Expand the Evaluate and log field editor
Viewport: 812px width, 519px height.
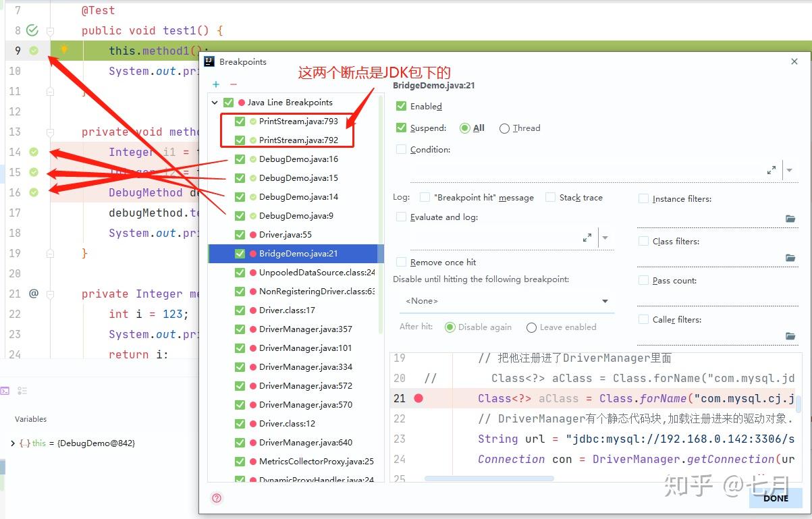[x=587, y=238]
